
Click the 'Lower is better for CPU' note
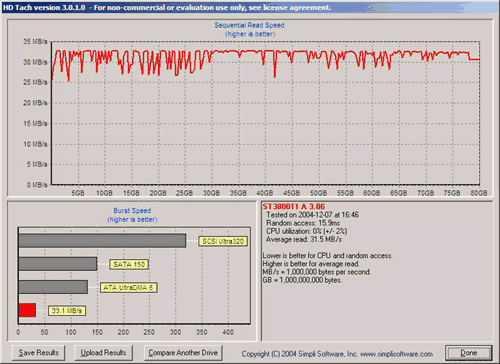pyautogui.click(x=327, y=256)
